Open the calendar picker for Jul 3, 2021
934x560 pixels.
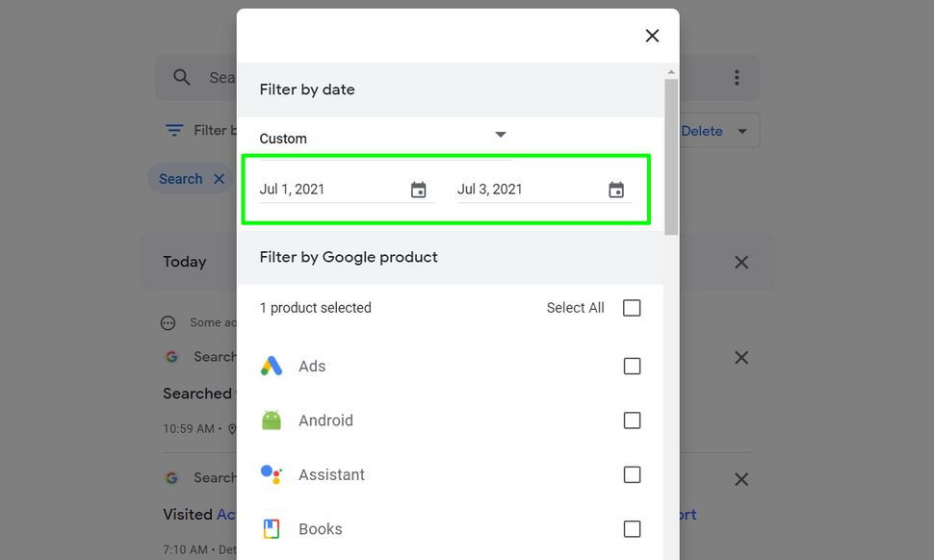tap(616, 189)
